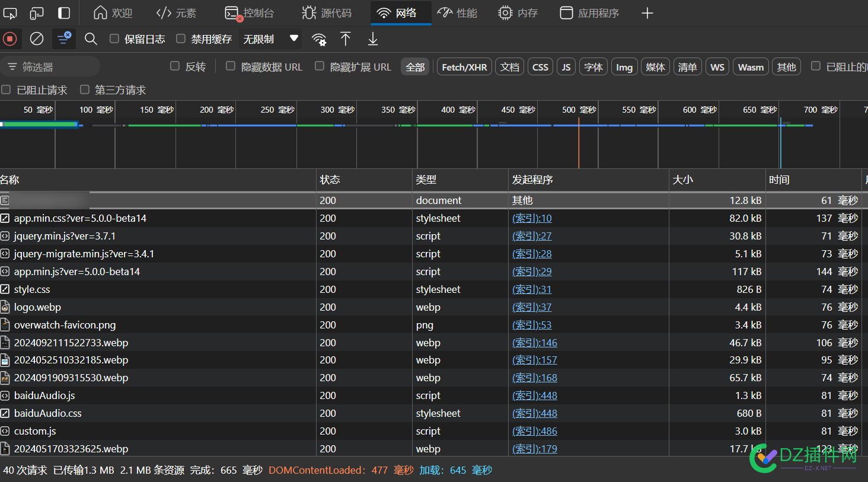868x482 pixels.
Task: Click the orange DOMContentLoaded timeline marker
Action: [x=579, y=143]
